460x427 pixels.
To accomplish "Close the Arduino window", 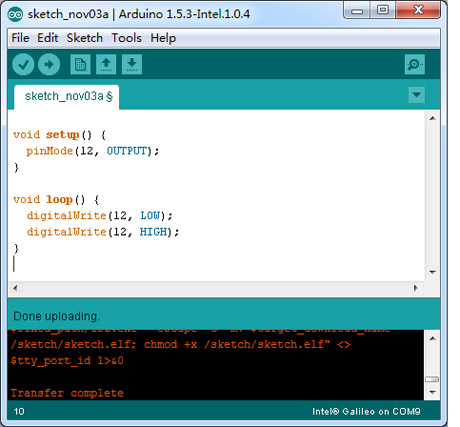I will pyautogui.click(x=418, y=10).
